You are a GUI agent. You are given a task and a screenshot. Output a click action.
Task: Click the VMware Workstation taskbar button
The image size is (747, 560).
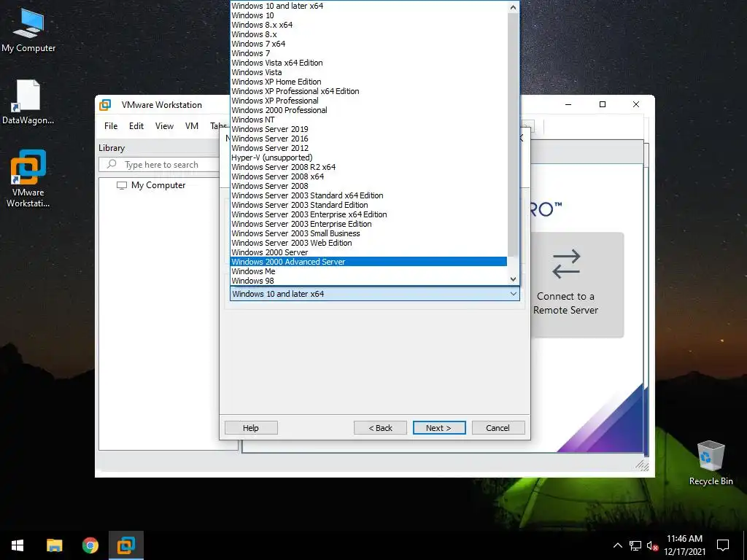point(126,545)
